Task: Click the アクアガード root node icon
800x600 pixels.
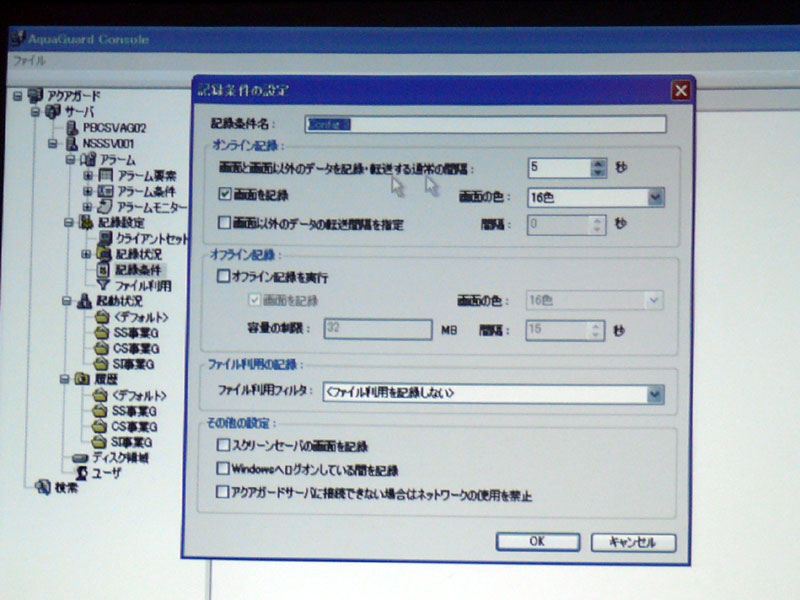Action: pyautogui.click(x=36, y=95)
